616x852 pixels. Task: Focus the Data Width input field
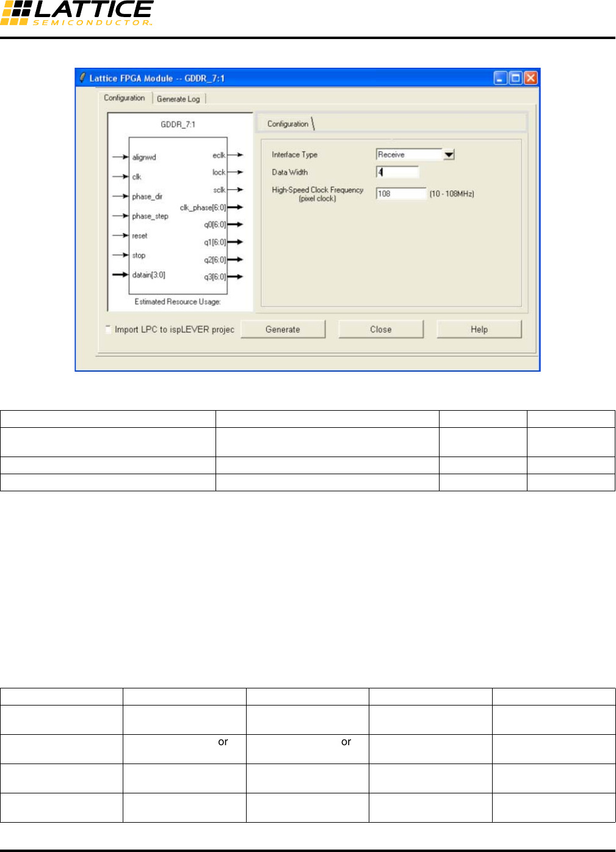[x=397, y=172]
